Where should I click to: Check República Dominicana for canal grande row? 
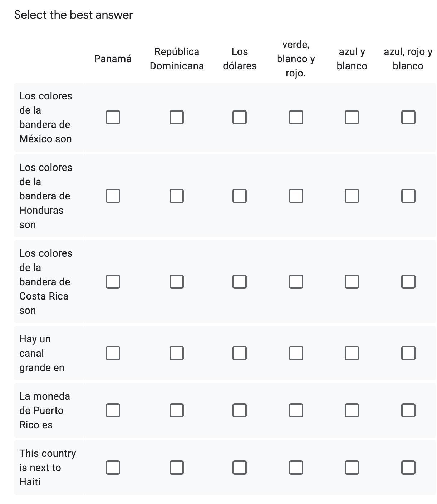177,353
